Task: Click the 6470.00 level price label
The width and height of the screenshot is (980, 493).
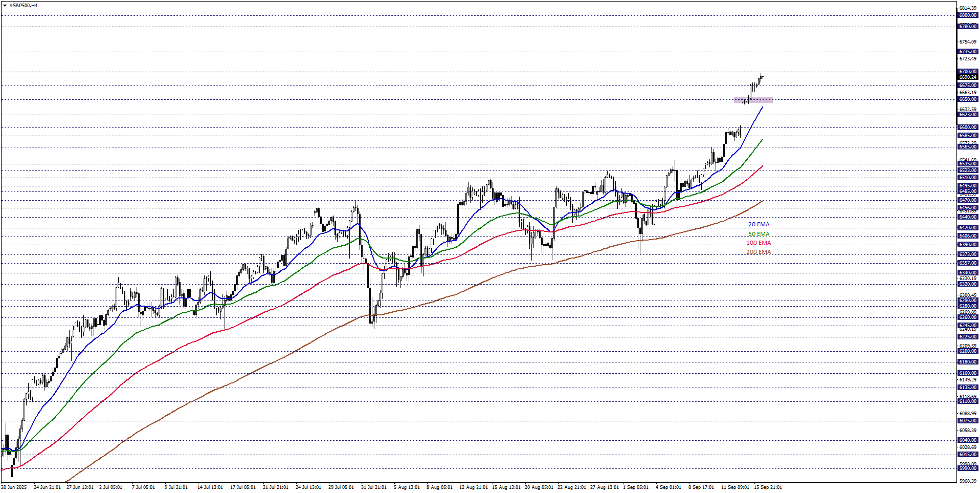Action: (x=968, y=200)
